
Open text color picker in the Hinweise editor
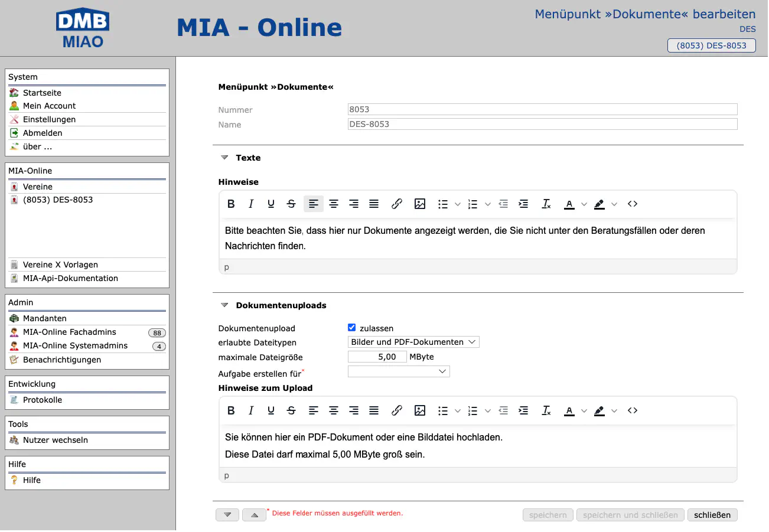pos(569,204)
